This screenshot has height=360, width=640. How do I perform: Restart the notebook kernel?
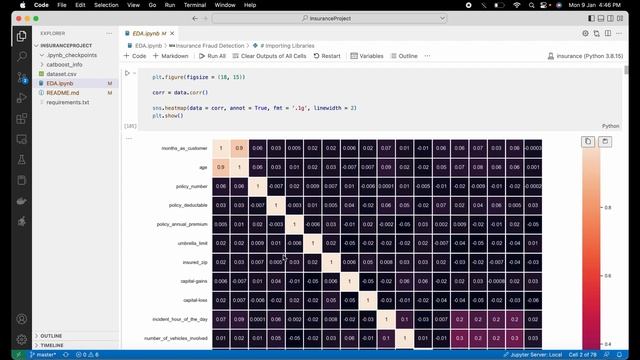click(x=327, y=56)
